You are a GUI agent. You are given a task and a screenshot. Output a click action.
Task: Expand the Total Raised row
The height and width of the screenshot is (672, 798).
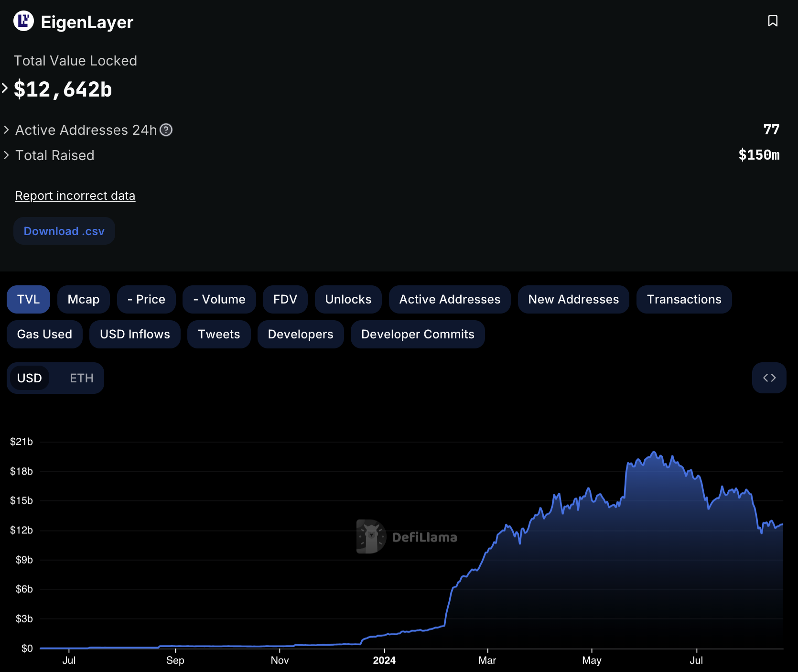pyautogui.click(x=6, y=155)
